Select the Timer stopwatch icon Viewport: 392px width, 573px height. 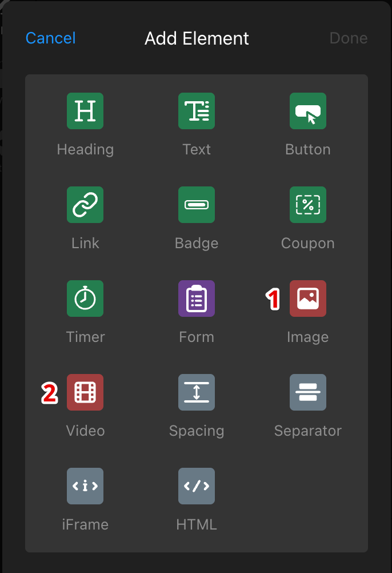pos(85,299)
